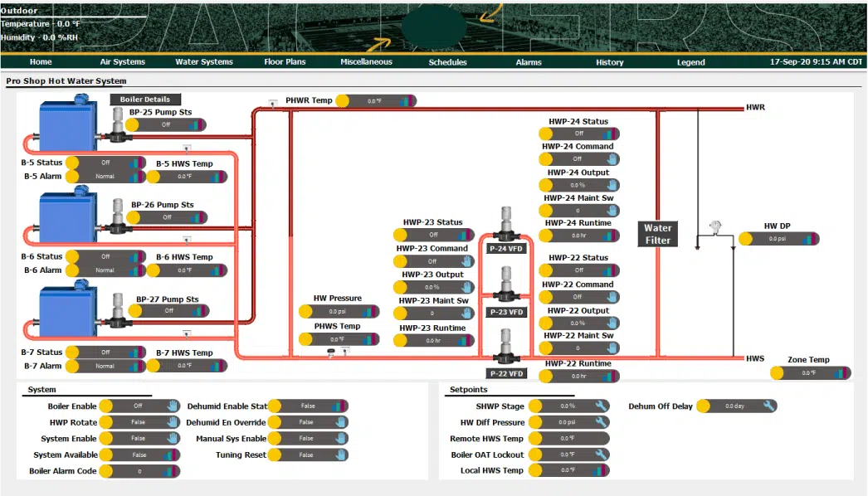Open the Boiler Details button

click(145, 100)
